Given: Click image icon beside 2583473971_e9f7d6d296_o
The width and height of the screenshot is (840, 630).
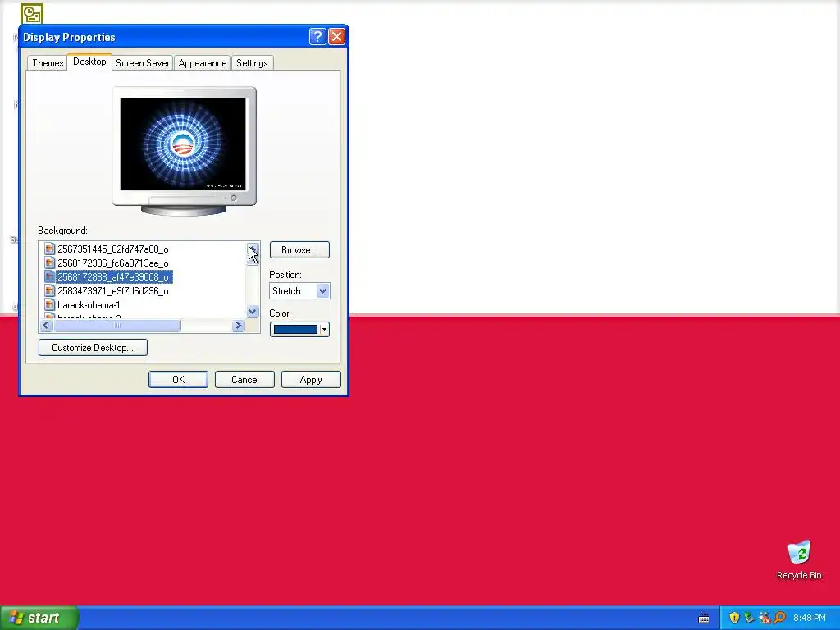Looking at the screenshot, I should coord(50,291).
